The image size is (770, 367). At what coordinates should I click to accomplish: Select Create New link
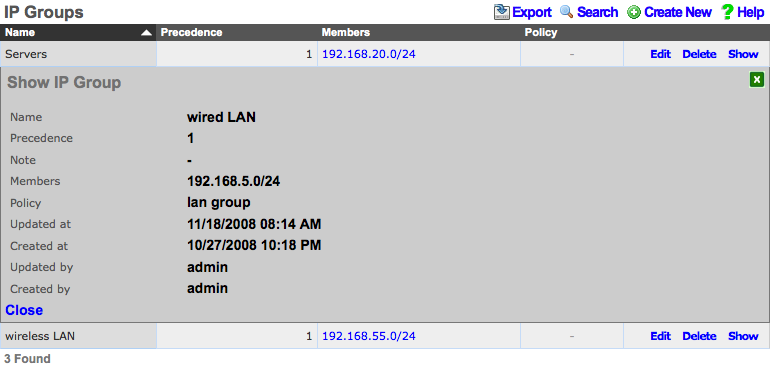coord(678,12)
